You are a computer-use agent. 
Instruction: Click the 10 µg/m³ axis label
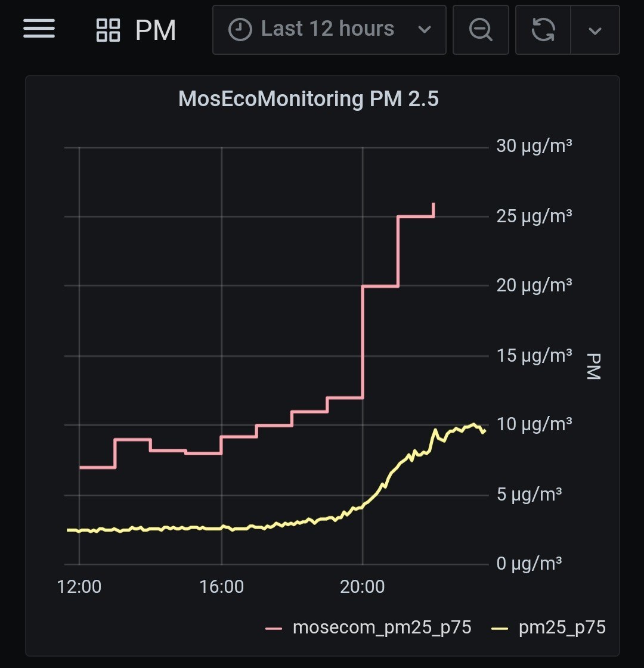[x=534, y=424]
